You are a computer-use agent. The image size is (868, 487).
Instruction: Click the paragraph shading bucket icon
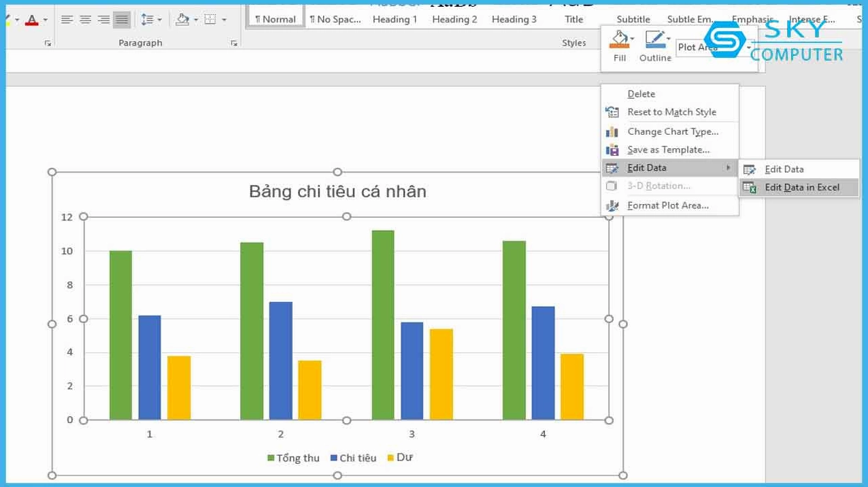click(x=182, y=20)
